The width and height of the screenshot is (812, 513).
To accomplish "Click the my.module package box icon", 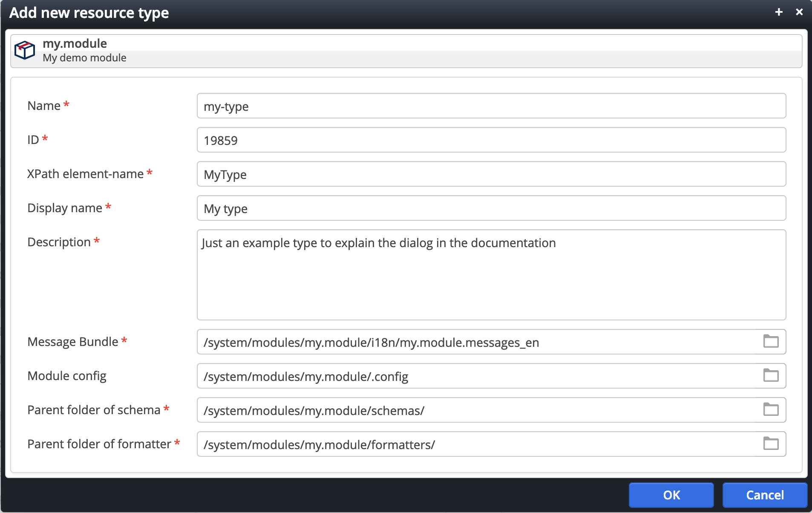I will click(x=25, y=50).
